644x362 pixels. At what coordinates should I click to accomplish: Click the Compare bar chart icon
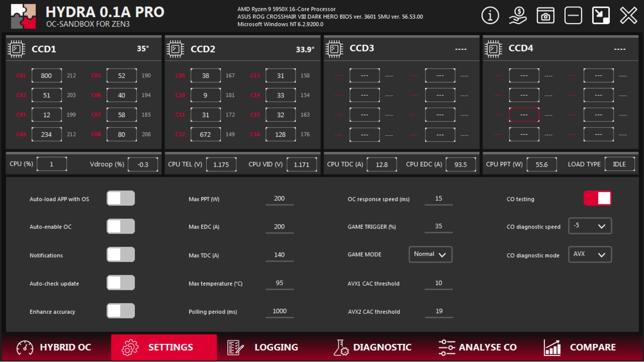[552, 348]
